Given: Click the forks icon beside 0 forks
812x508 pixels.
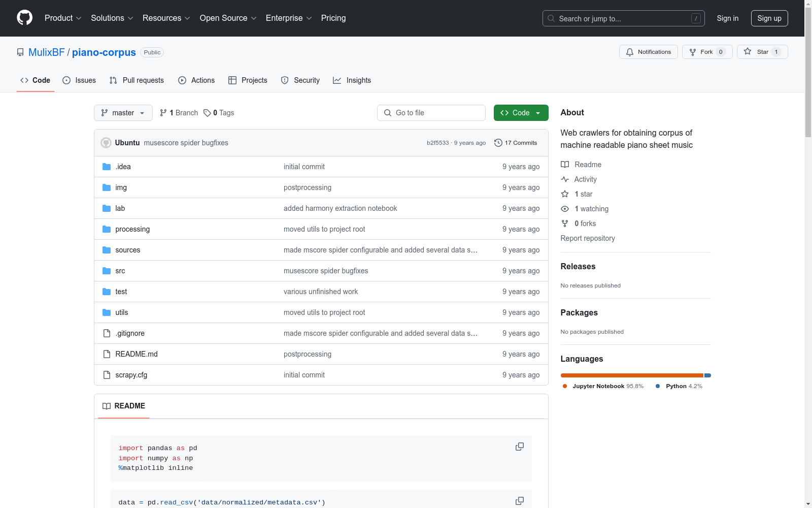Looking at the screenshot, I should point(565,224).
